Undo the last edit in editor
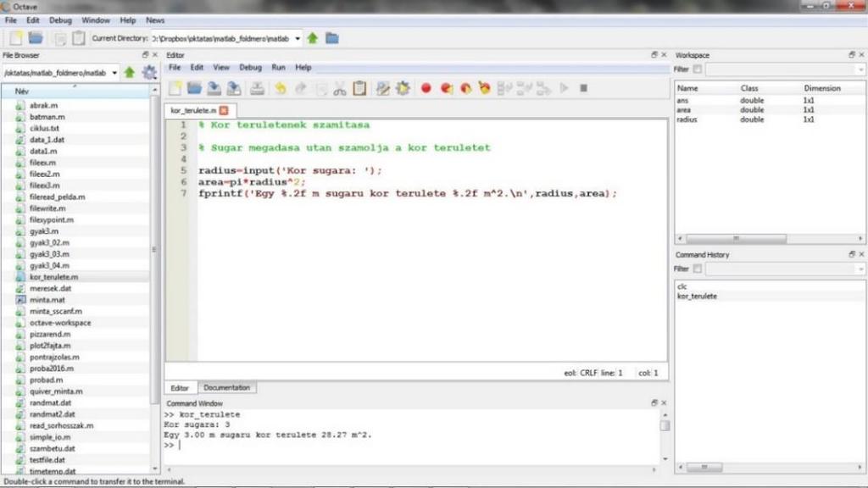868x488 pixels. point(281,88)
